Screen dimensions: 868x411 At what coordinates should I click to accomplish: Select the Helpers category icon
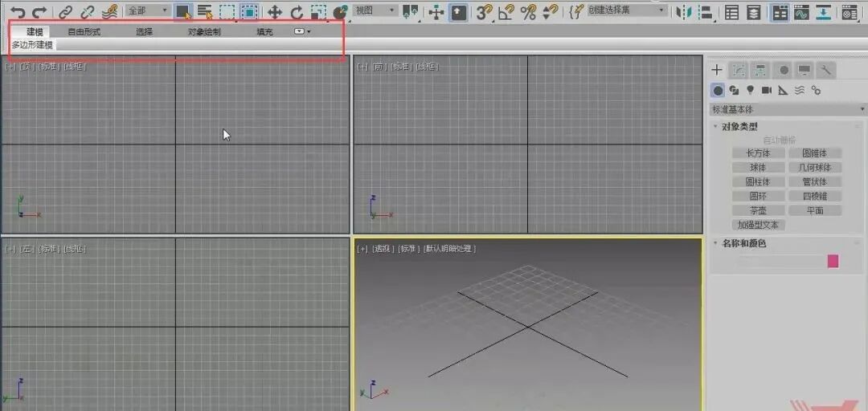783,90
